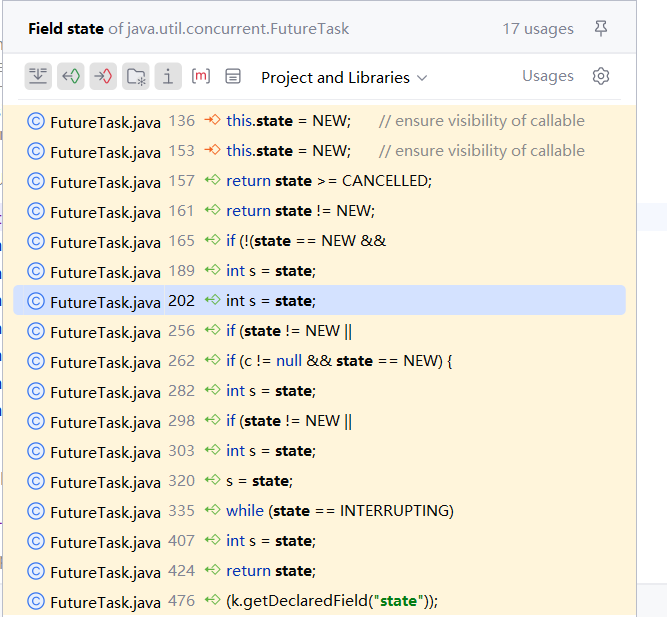Viewport: 667px width, 617px height.
Task: Open the getDeclaredField("state") usage at line 476
Action: 332,601
